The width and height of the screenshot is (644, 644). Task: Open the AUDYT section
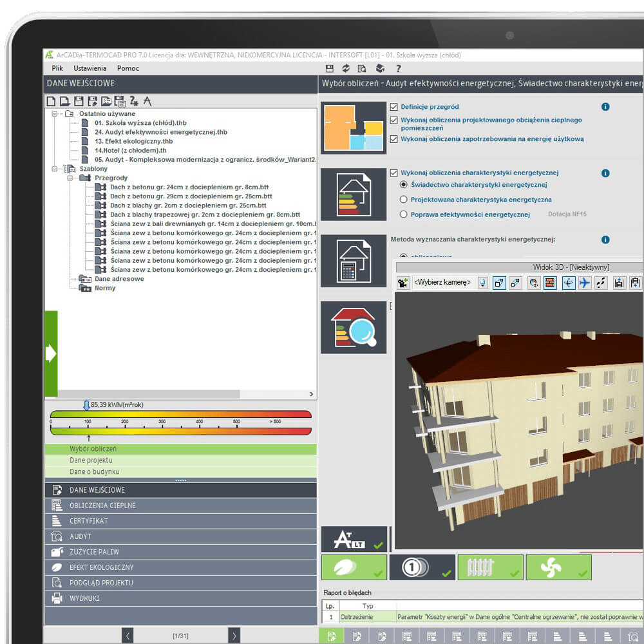181,537
